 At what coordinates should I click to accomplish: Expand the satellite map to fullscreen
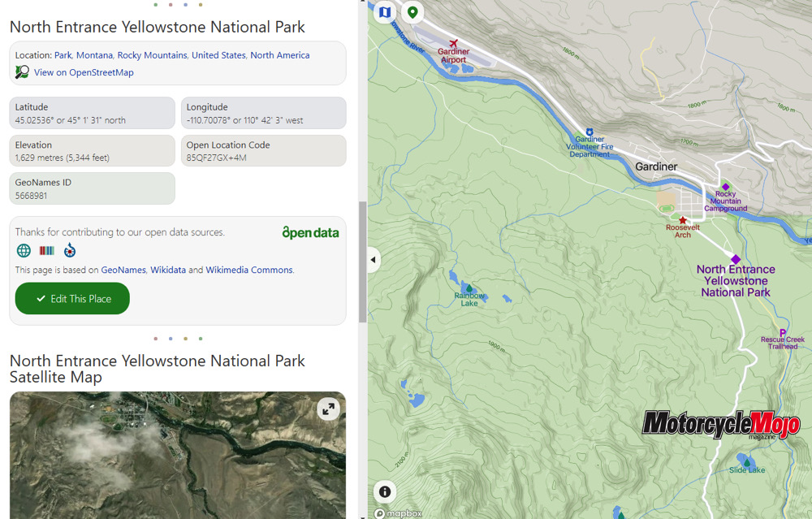(x=328, y=409)
